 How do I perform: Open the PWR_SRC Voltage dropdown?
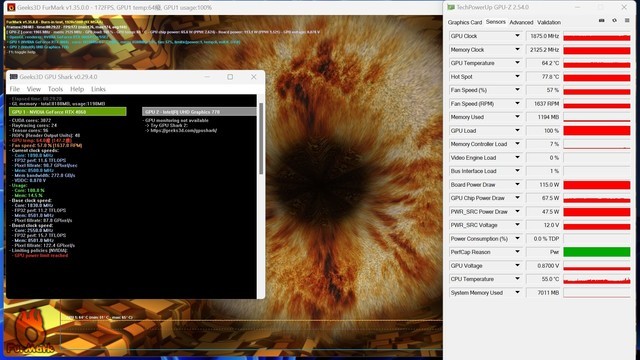point(517,225)
